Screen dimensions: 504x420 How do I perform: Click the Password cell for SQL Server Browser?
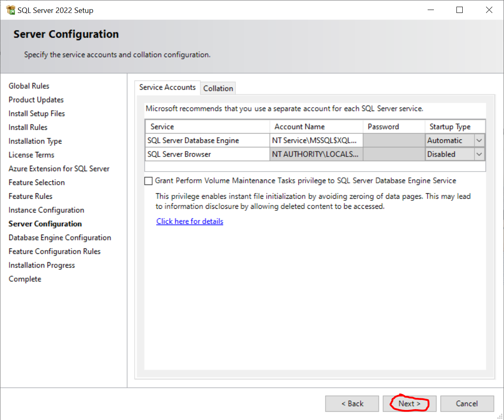[394, 154]
